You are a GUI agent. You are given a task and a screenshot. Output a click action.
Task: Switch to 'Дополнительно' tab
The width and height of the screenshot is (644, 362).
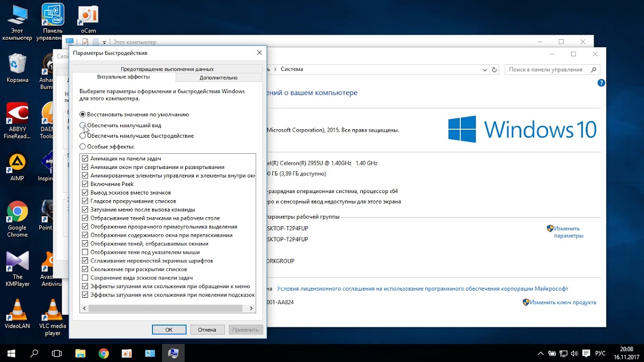coord(218,77)
